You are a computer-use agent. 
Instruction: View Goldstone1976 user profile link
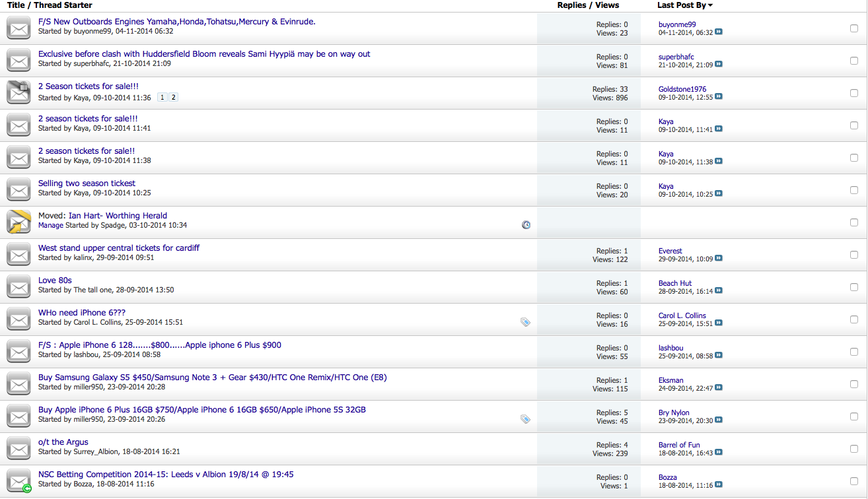(x=682, y=89)
